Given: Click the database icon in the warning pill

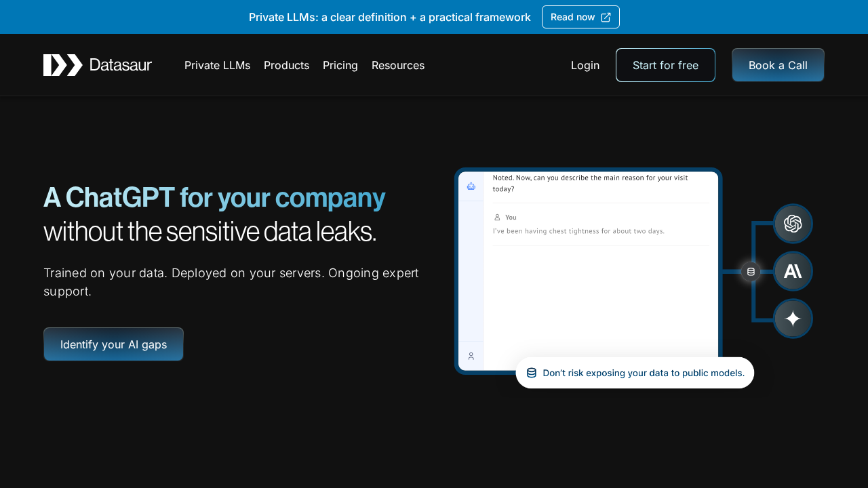Looking at the screenshot, I should click(x=531, y=373).
